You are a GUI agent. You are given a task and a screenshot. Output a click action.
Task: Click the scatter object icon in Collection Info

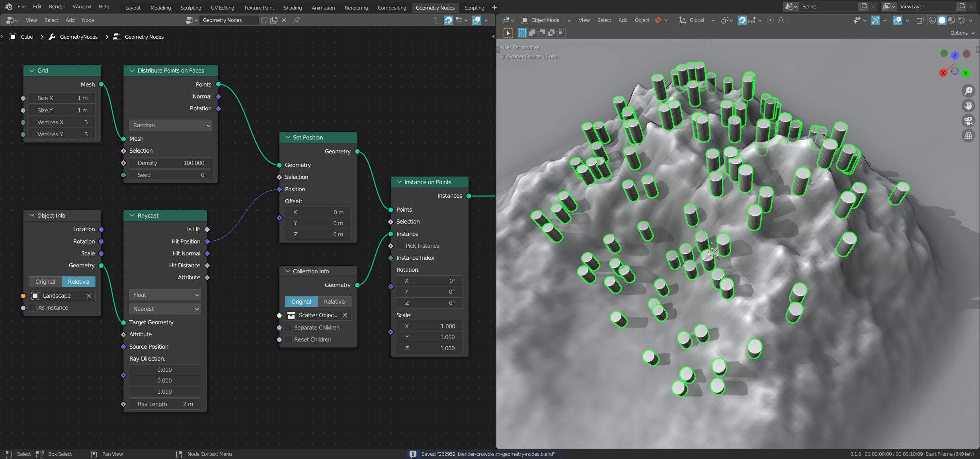point(291,314)
